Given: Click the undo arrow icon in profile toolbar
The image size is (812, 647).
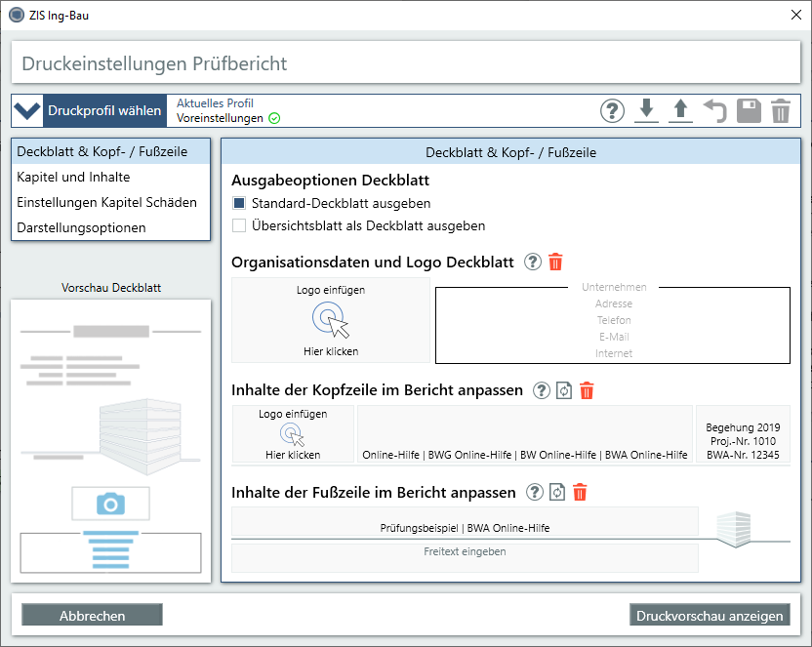Looking at the screenshot, I should pos(715,110).
